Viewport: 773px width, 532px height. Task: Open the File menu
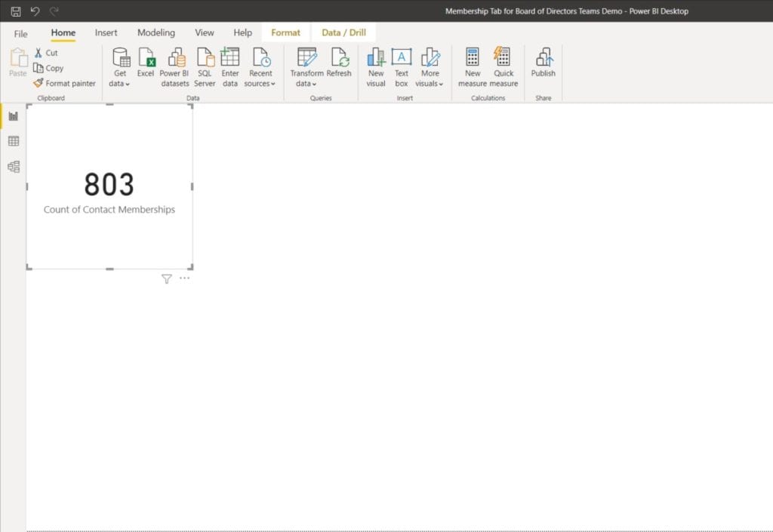click(20, 33)
